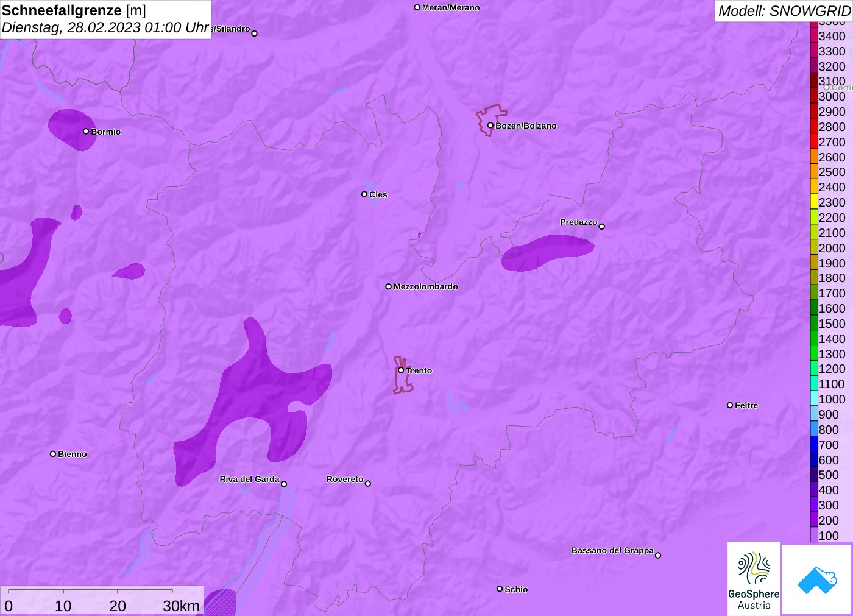This screenshot has width=853, height=616.
Task: Click the Mezzolombardo label text
Action: (426, 286)
